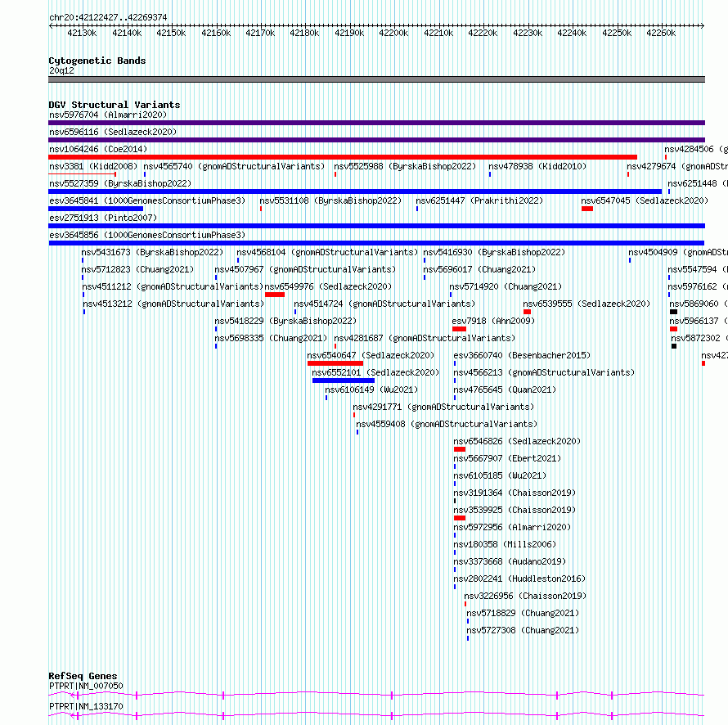
Task: Click nsv3191364 (Chaisson2019) label
Action: tap(515, 493)
